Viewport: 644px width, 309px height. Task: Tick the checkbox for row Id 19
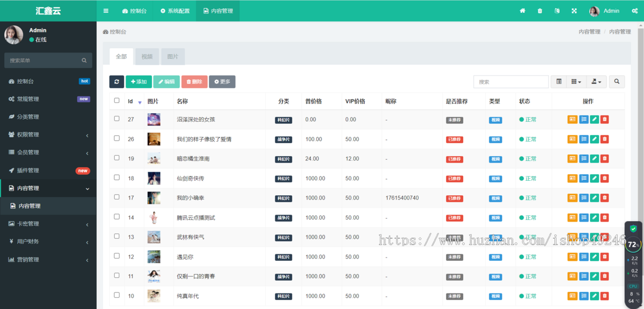click(117, 158)
